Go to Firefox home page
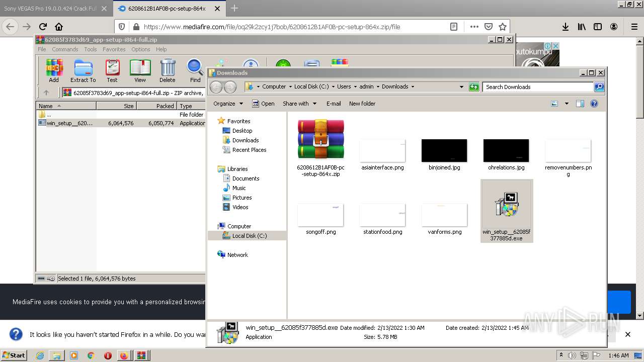Image resolution: width=644 pixels, height=362 pixels. [x=59, y=27]
